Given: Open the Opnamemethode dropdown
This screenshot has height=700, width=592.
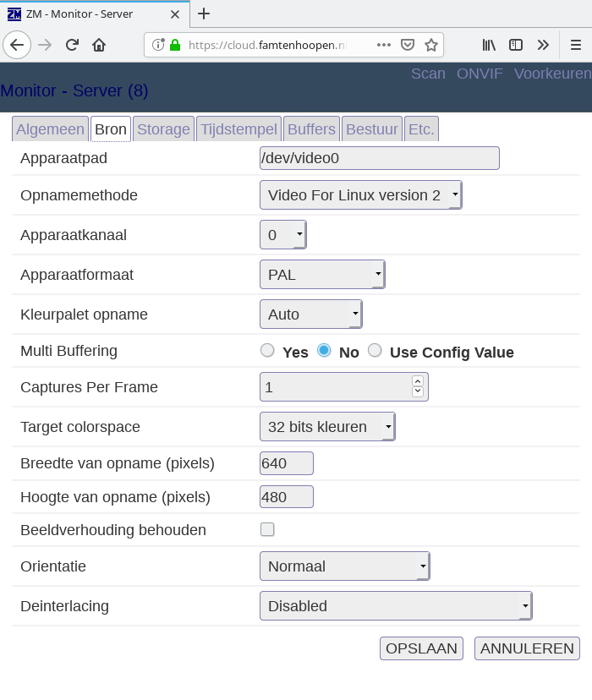Looking at the screenshot, I should tap(361, 195).
